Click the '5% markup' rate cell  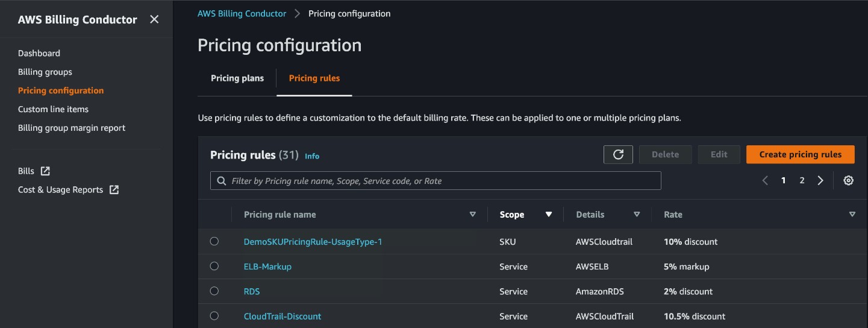tap(687, 266)
